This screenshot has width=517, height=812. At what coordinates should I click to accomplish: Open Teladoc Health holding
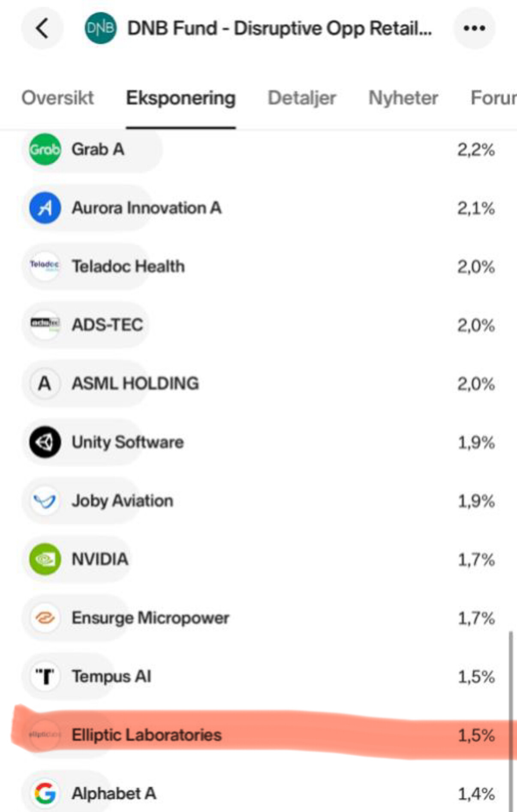(x=258, y=267)
